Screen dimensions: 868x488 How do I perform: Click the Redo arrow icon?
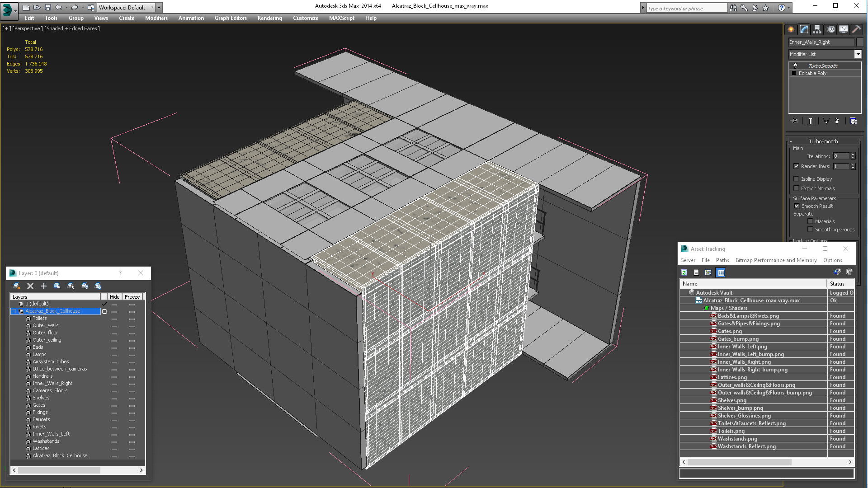point(75,8)
